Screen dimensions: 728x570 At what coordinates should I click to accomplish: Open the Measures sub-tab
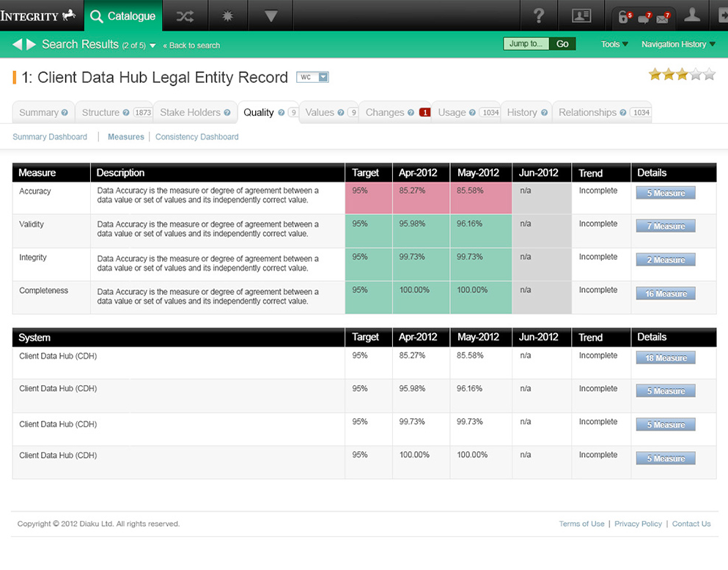click(126, 136)
